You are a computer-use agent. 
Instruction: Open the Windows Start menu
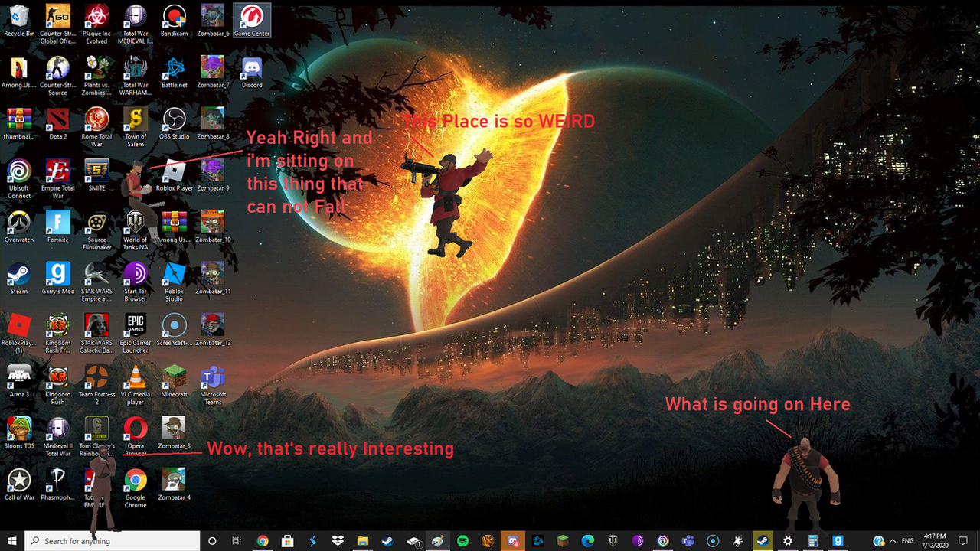[12, 541]
